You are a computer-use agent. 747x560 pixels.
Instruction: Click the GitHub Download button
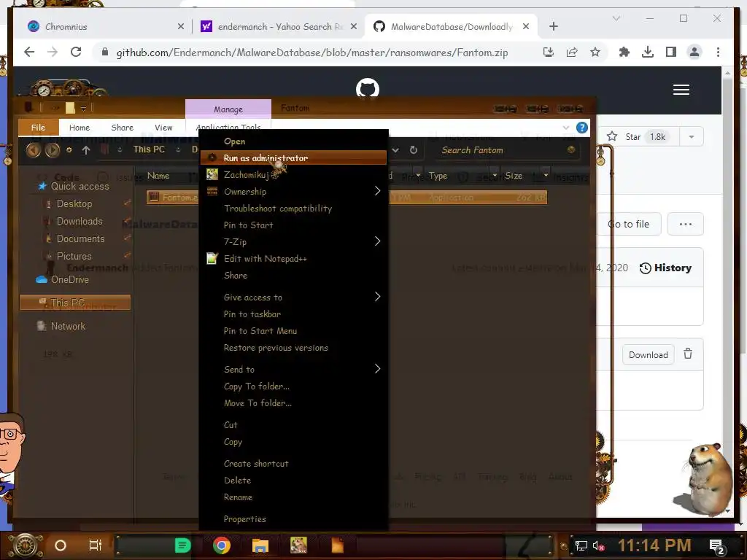pos(648,355)
